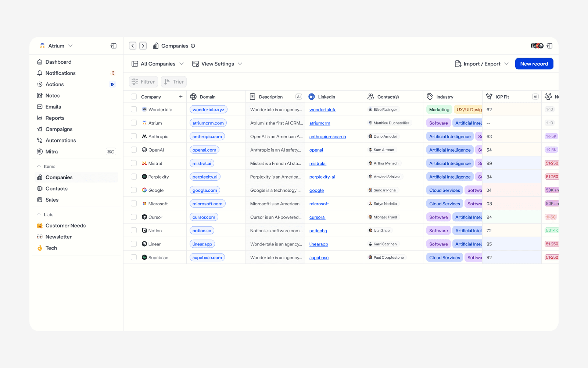Click the Dashboard home icon
This screenshot has width=588, height=368.
(40, 62)
